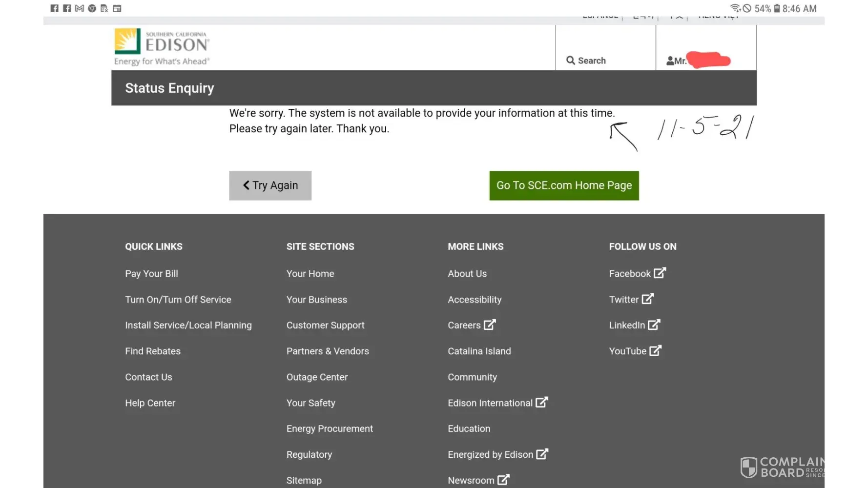
Task: Visit the Accessibility page
Action: pyautogui.click(x=475, y=300)
